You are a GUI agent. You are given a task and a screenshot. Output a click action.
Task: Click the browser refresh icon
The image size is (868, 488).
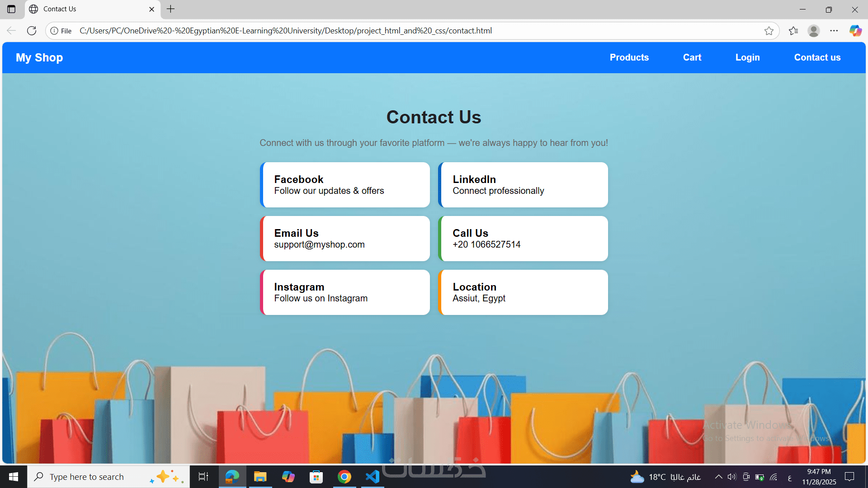coord(32,31)
